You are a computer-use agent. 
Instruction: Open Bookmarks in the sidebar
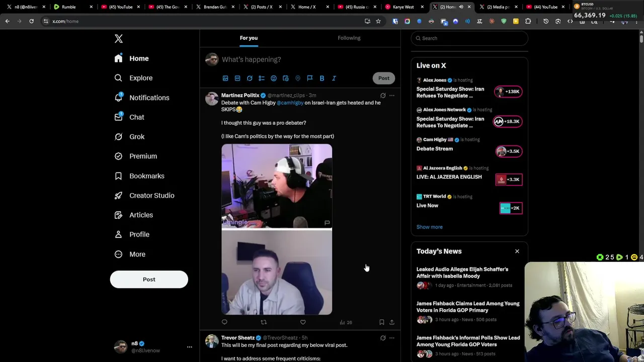coord(139,176)
